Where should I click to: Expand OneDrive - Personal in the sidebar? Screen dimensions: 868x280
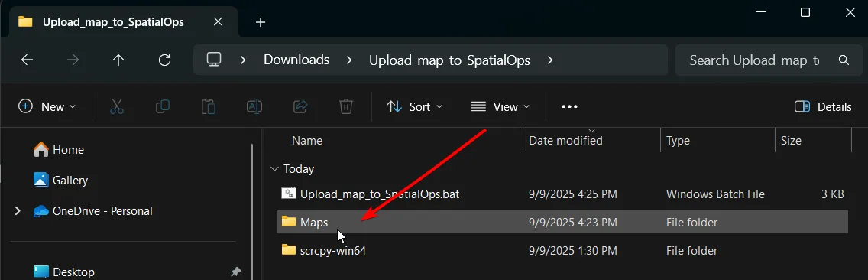(18, 210)
